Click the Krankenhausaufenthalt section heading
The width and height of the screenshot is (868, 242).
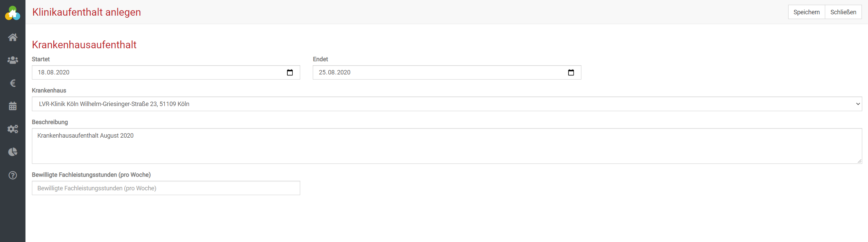click(84, 45)
